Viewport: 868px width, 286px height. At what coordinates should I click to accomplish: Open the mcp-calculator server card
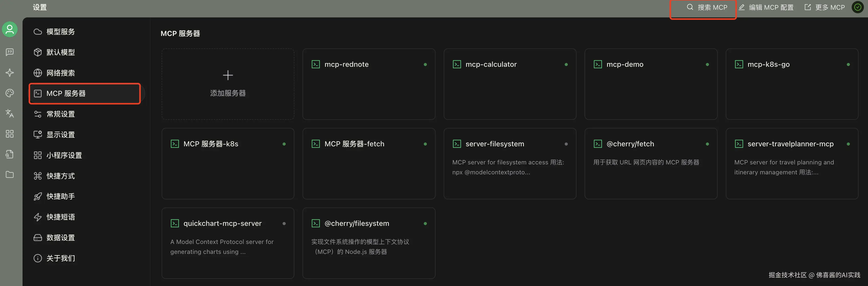click(x=510, y=84)
